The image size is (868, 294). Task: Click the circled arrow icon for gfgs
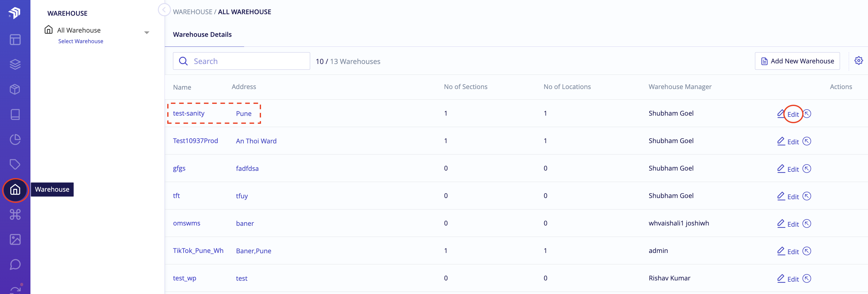pos(807,168)
